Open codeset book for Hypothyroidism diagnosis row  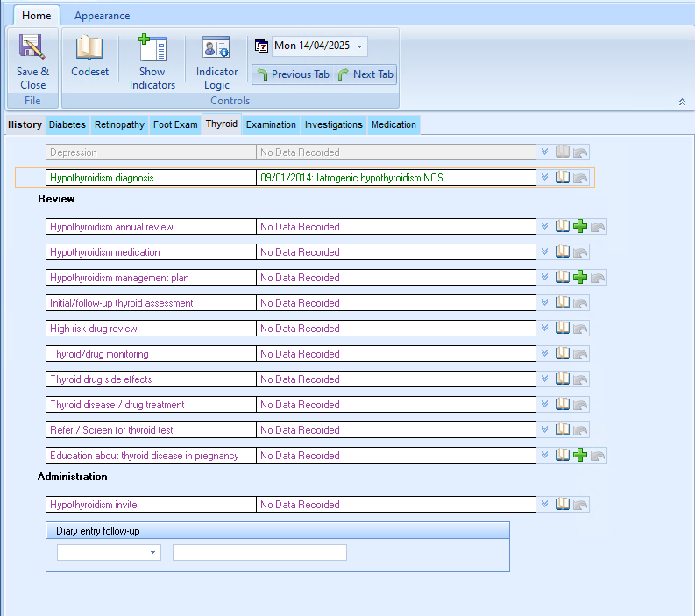563,177
